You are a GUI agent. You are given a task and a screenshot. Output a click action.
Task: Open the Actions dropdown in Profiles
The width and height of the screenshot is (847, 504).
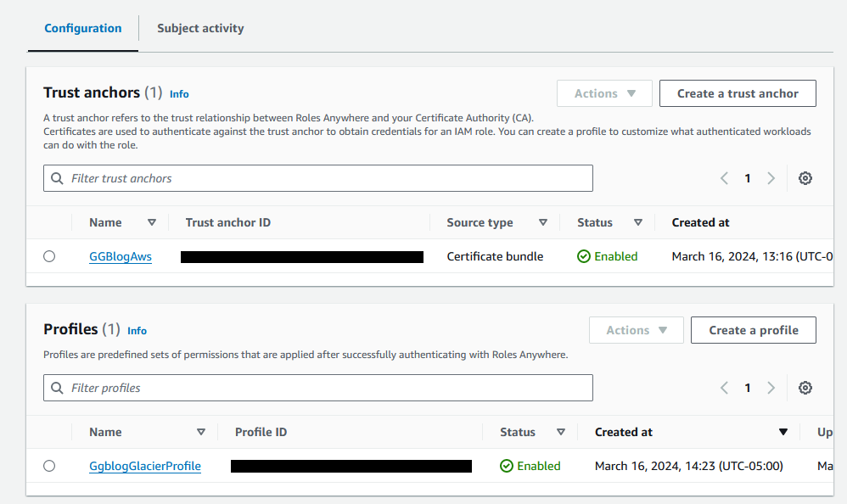[x=636, y=329]
